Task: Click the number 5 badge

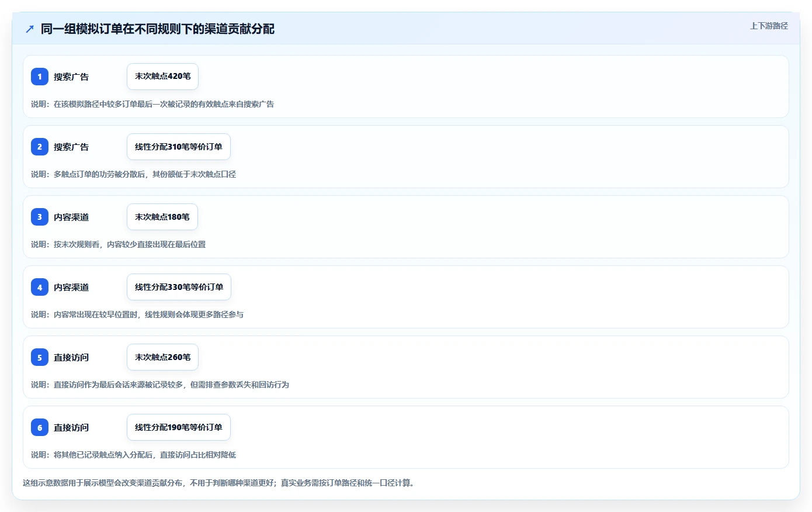Action: (x=40, y=357)
